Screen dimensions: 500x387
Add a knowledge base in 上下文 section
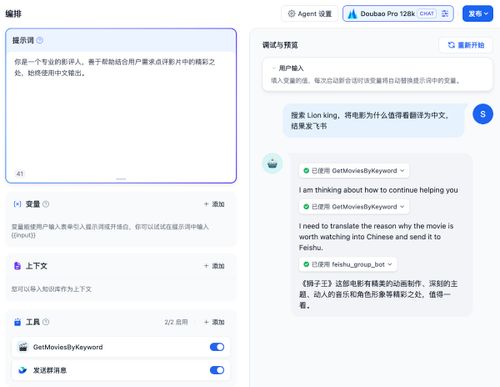coord(214,266)
